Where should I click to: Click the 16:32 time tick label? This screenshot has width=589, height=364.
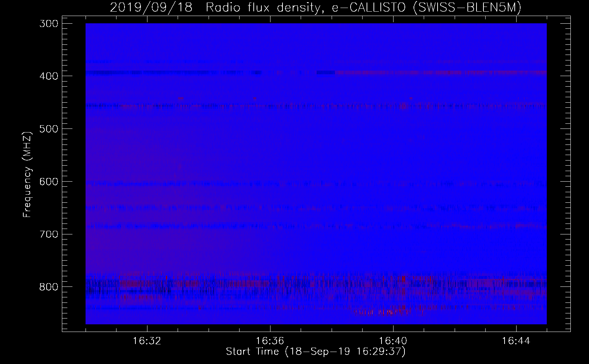tap(147, 341)
